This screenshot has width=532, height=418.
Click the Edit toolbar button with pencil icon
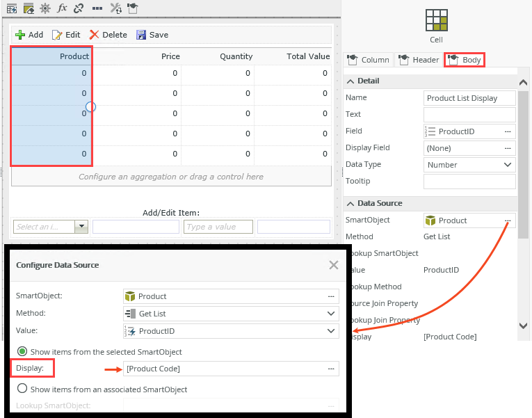coord(66,35)
